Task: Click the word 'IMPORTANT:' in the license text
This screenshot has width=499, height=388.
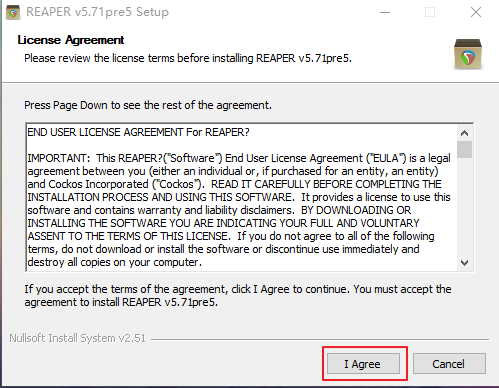Action: pyautogui.click(x=58, y=158)
